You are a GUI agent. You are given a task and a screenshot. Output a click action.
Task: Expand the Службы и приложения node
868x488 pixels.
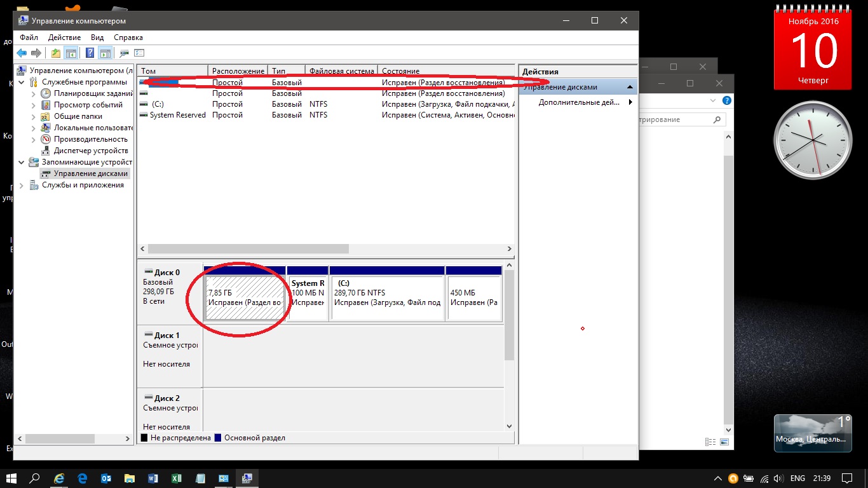[x=22, y=185]
